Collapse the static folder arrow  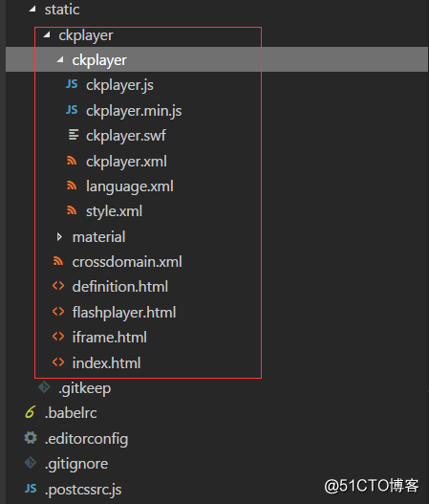click(32, 9)
